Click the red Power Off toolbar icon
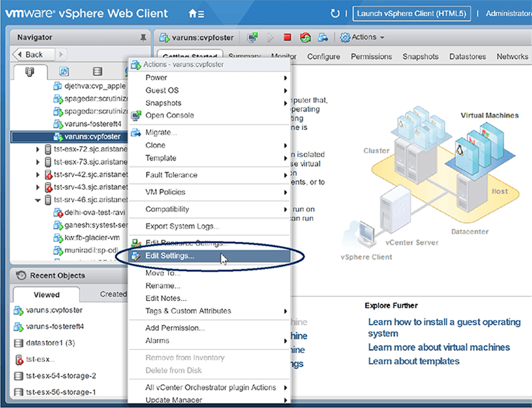 (287, 37)
